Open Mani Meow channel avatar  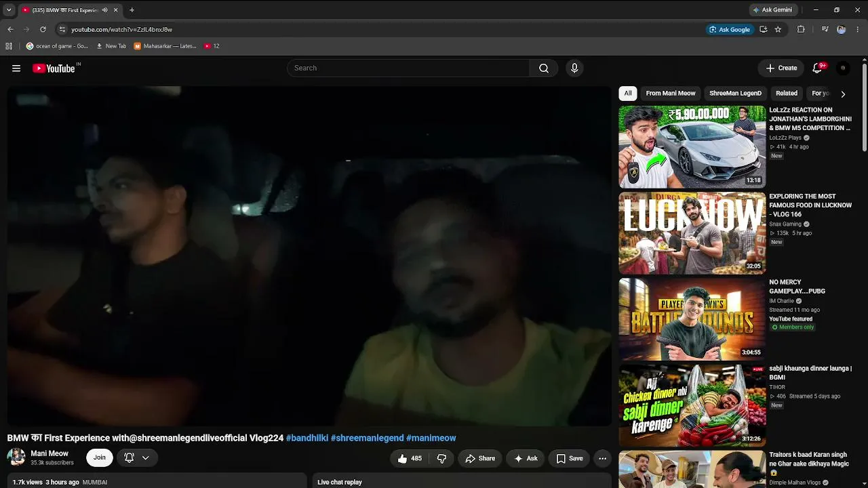point(16,457)
